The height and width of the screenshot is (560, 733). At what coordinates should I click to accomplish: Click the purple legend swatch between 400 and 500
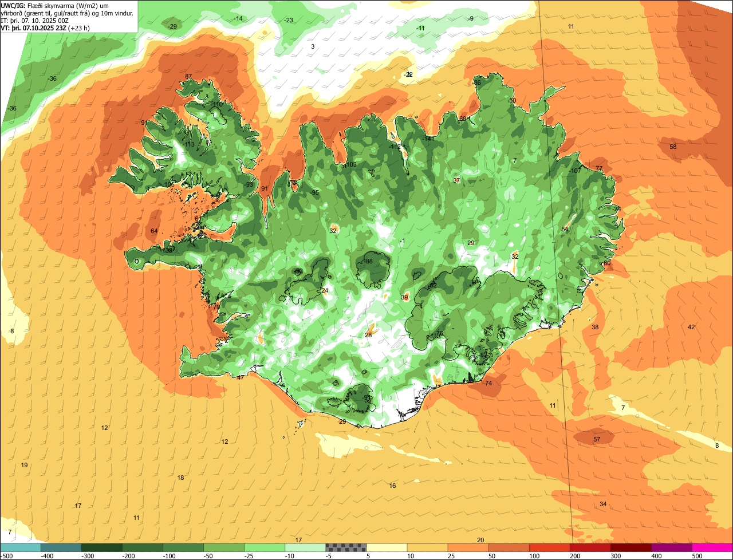coord(671,547)
